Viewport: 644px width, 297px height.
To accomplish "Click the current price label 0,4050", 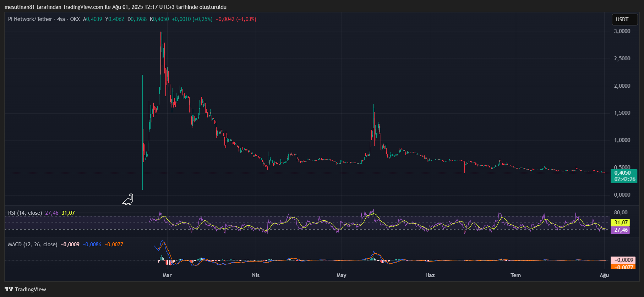I will point(623,173).
